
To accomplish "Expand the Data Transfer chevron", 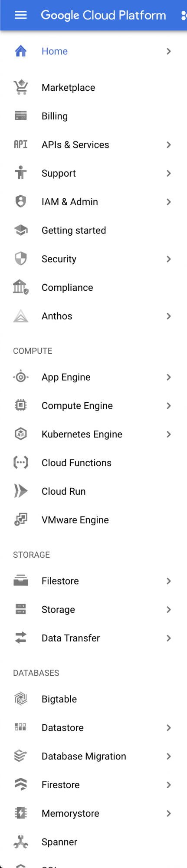I will click(169, 638).
